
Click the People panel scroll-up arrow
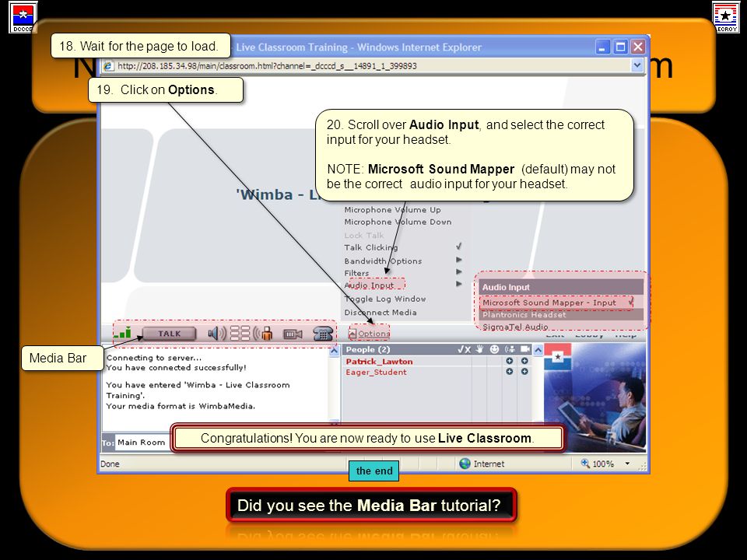click(538, 350)
